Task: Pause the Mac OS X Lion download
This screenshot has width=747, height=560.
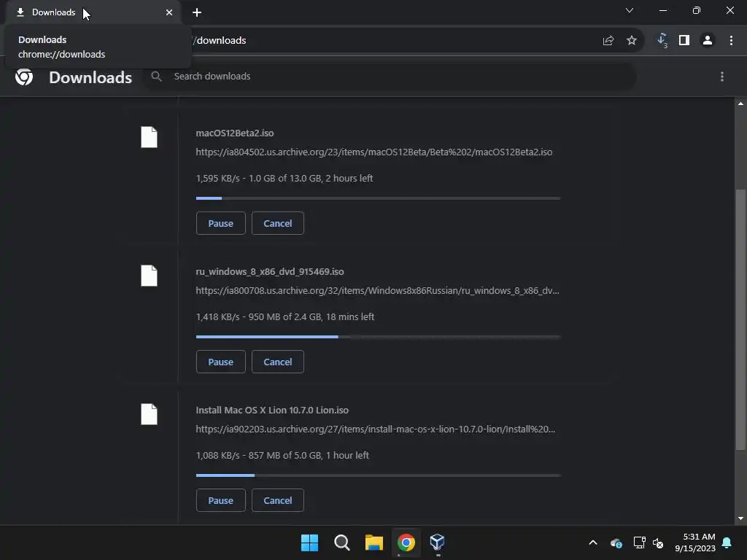Action: pos(220,500)
